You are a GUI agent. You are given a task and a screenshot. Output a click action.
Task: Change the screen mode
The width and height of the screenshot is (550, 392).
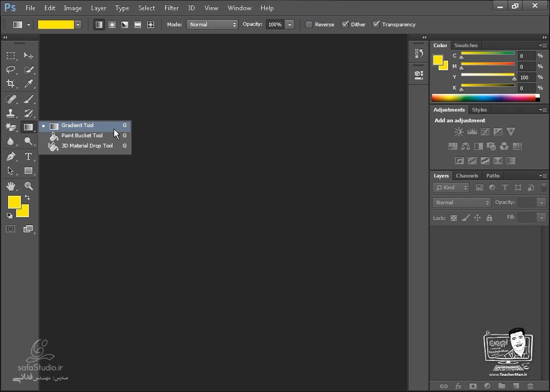coord(28,229)
